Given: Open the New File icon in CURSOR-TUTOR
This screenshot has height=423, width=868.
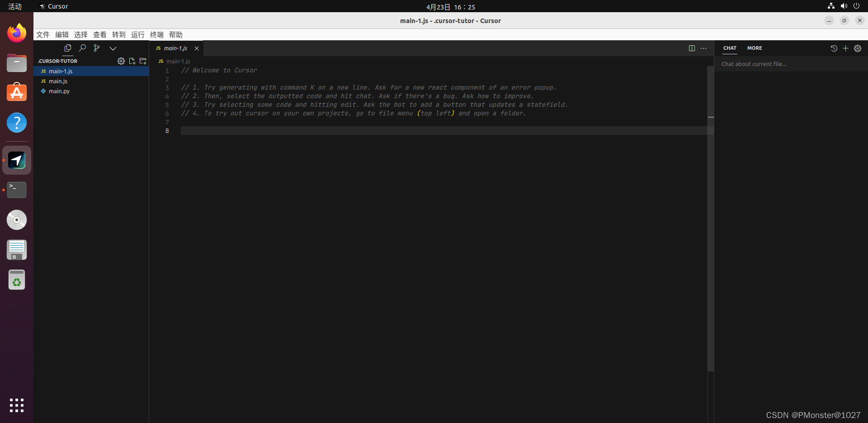Looking at the screenshot, I should click(132, 61).
